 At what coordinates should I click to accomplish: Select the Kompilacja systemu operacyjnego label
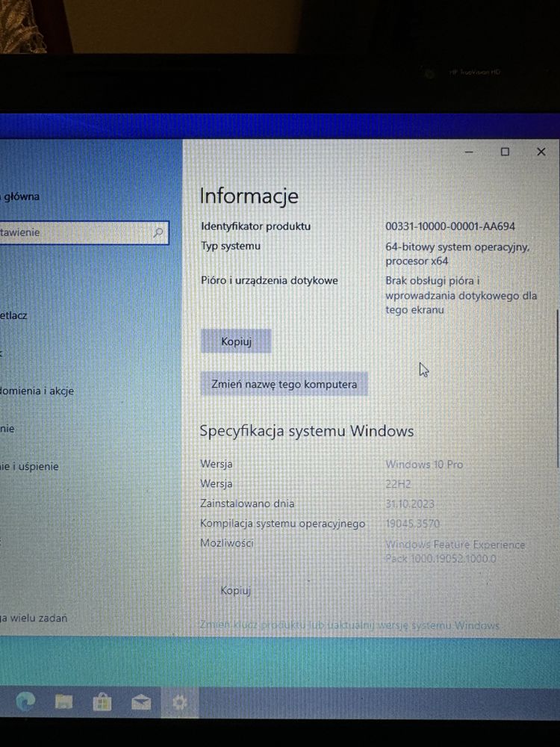click(282, 523)
